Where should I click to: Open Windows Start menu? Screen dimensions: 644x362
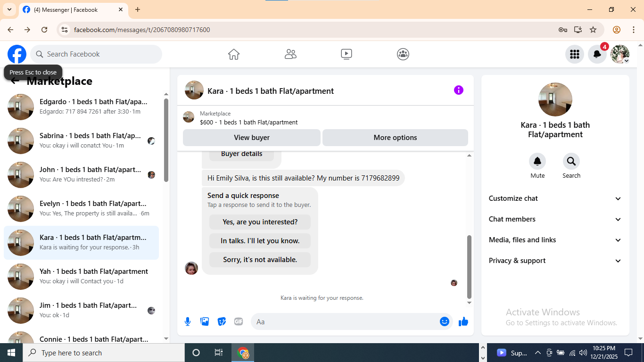tap(11, 353)
